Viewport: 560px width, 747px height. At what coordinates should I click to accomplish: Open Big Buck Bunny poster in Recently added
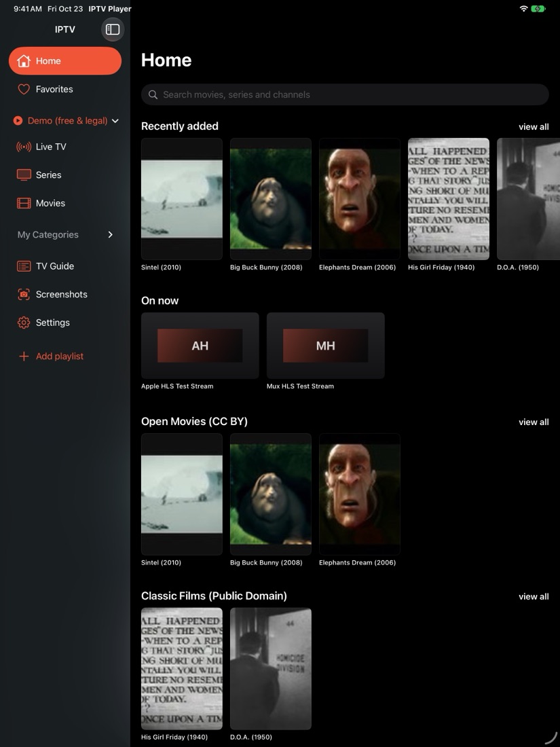click(x=270, y=199)
